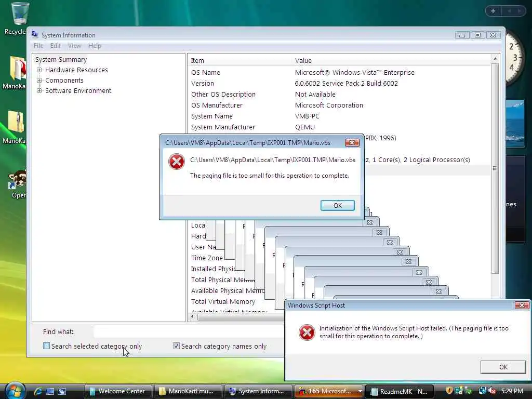Click OK in the Mario.vbs error dialog

coord(338,205)
